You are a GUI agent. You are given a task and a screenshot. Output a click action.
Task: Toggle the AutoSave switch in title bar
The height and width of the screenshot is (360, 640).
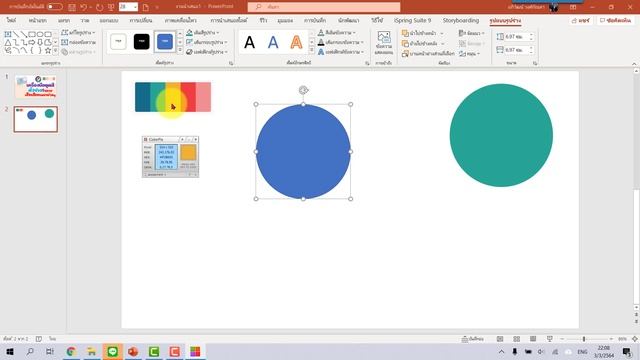[x=55, y=7]
